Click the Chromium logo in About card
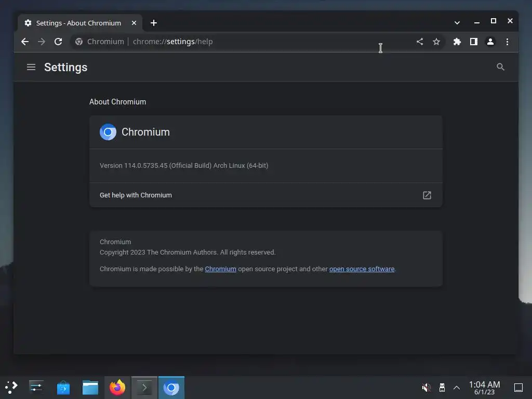 pos(108,132)
